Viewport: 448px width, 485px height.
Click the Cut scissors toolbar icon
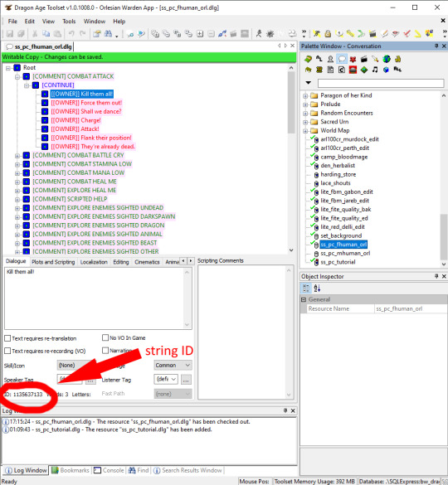[x=35, y=34]
